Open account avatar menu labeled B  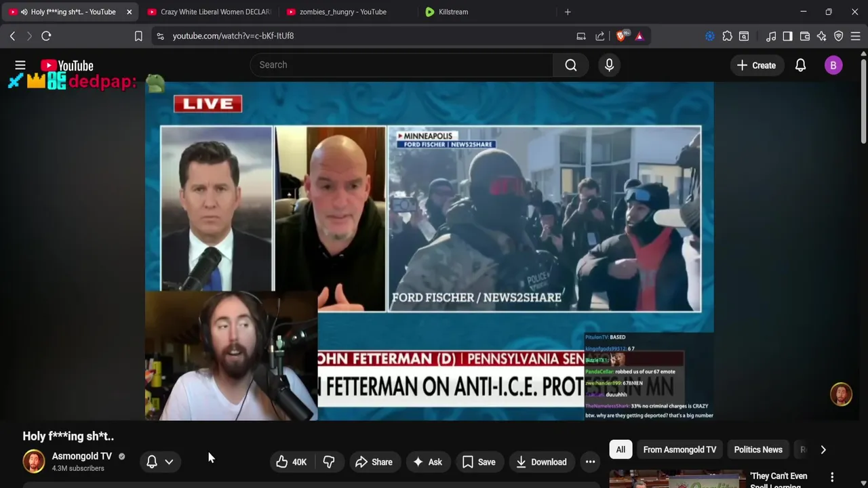pos(833,65)
